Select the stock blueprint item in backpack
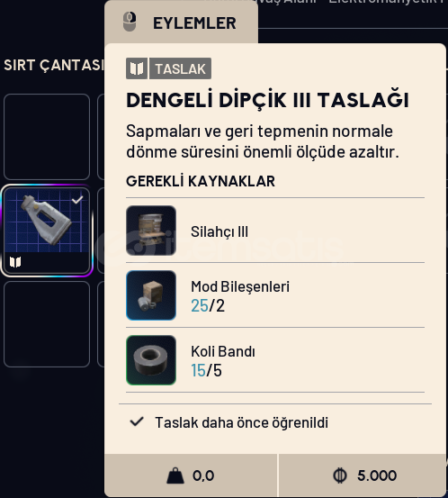Image resolution: width=448 pixels, height=498 pixels. [47, 231]
